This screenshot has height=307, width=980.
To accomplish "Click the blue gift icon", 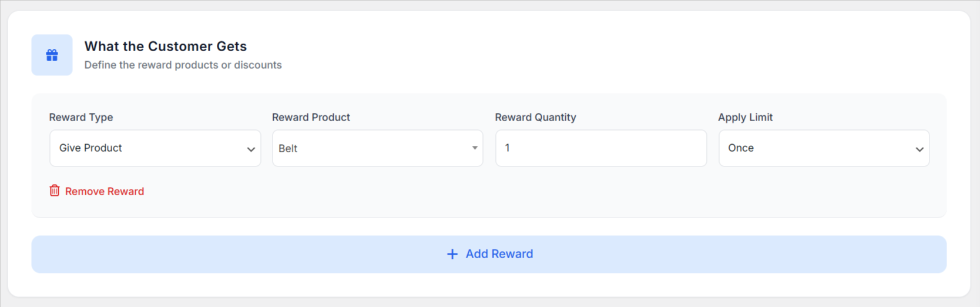I will point(52,55).
